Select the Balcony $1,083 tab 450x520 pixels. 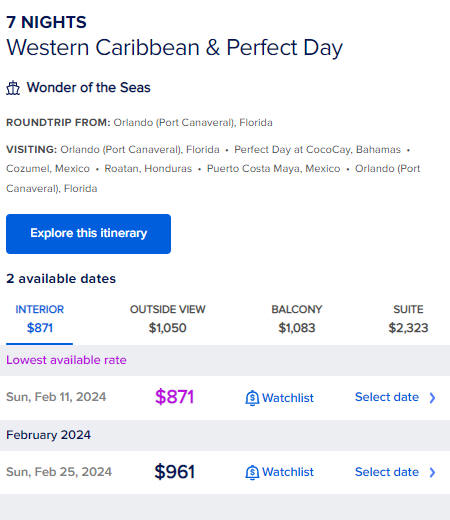pos(297,319)
